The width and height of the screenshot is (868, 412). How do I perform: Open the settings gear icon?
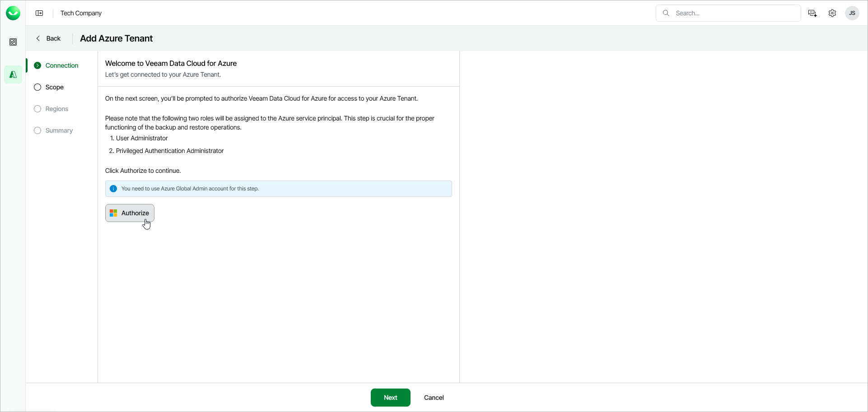coord(832,13)
